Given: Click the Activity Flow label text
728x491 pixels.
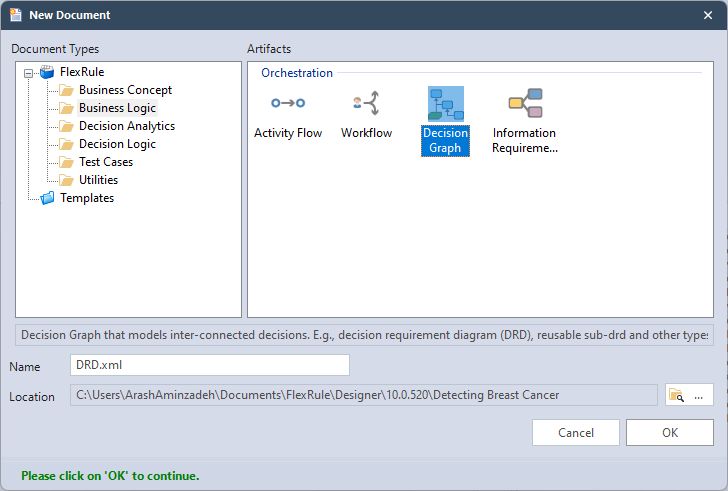Looking at the screenshot, I should (288, 133).
